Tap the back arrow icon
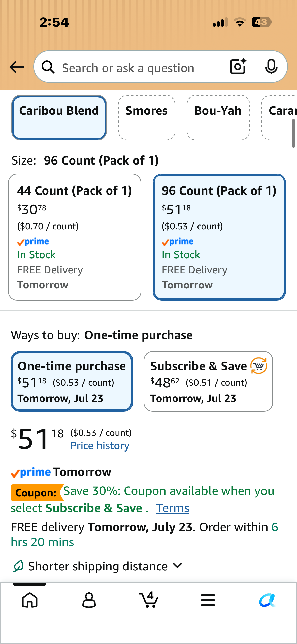Image resolution: width=297 pixels, height=644 pixels. (17, 67)
